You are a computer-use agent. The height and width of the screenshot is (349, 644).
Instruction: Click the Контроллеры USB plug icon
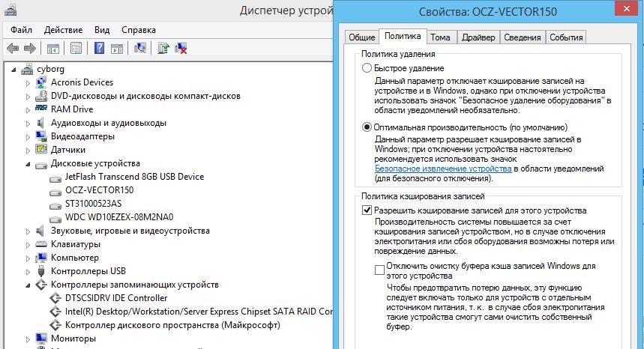(x=40, y=271)
